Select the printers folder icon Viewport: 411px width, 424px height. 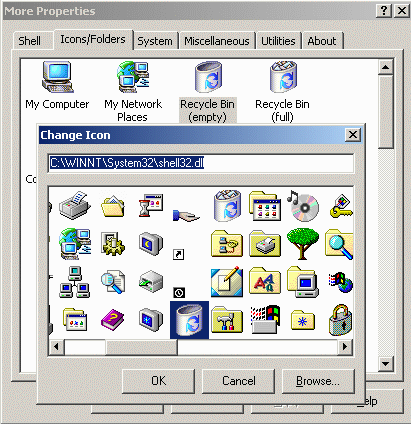point(265,244)
